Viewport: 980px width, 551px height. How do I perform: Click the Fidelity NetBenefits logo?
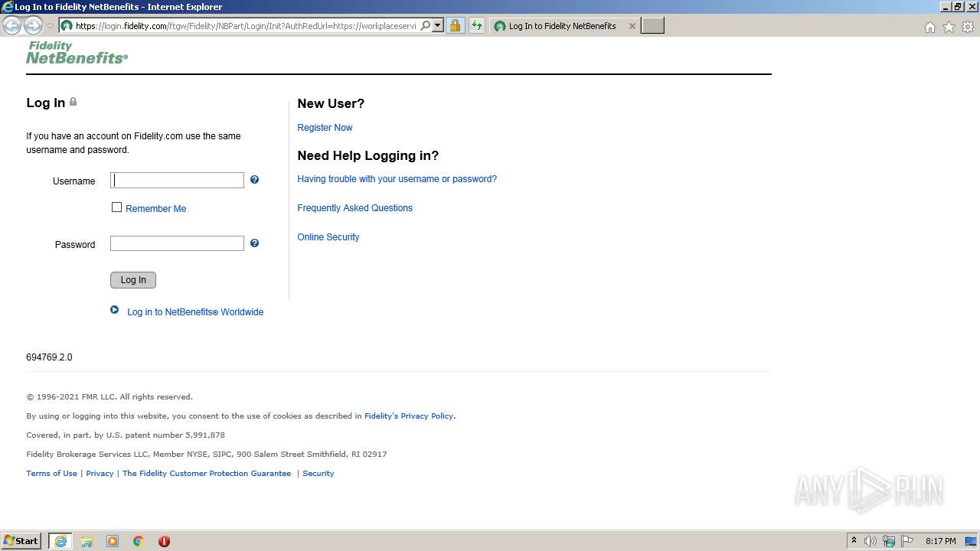point(77,52)
